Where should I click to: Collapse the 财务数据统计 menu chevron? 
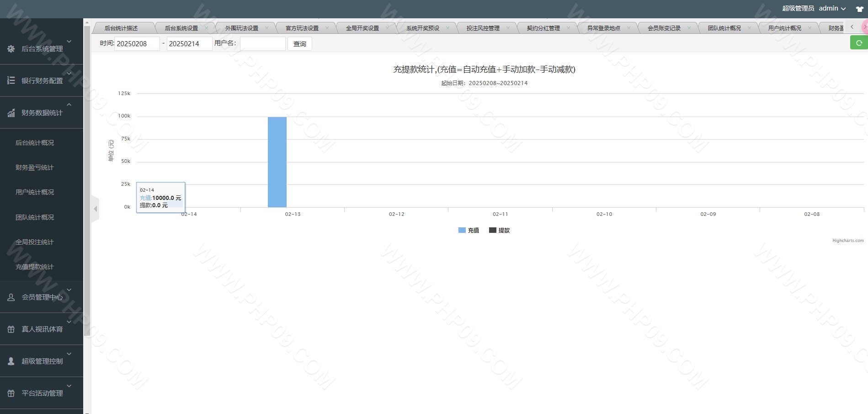click(69, 105)
